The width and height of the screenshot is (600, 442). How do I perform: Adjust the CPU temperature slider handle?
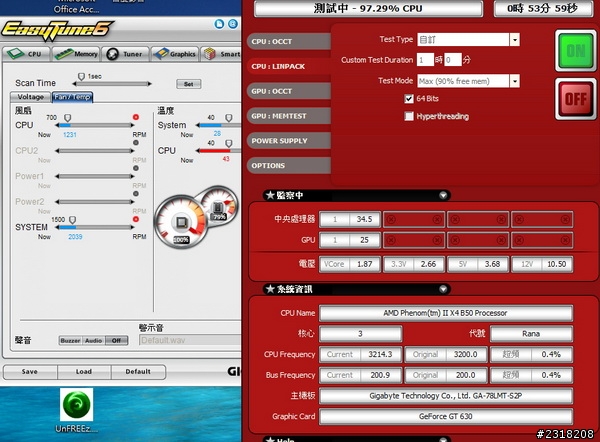[228, 144]
